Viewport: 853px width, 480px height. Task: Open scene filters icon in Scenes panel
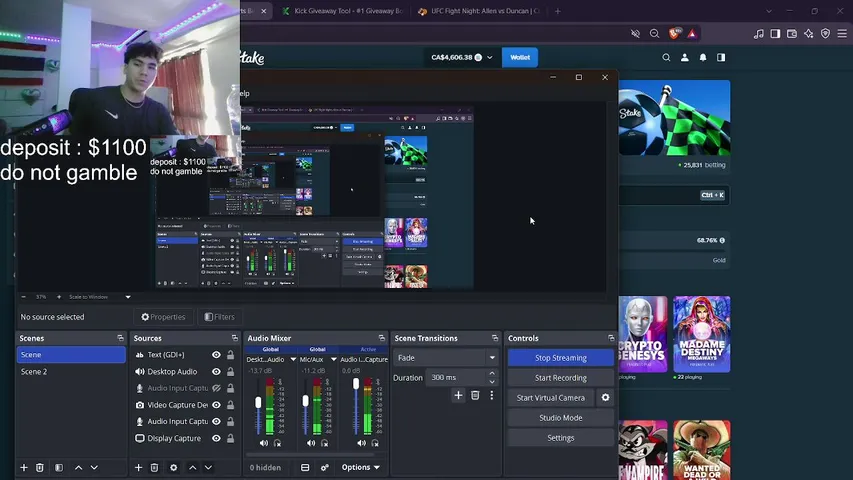[59, 467]
